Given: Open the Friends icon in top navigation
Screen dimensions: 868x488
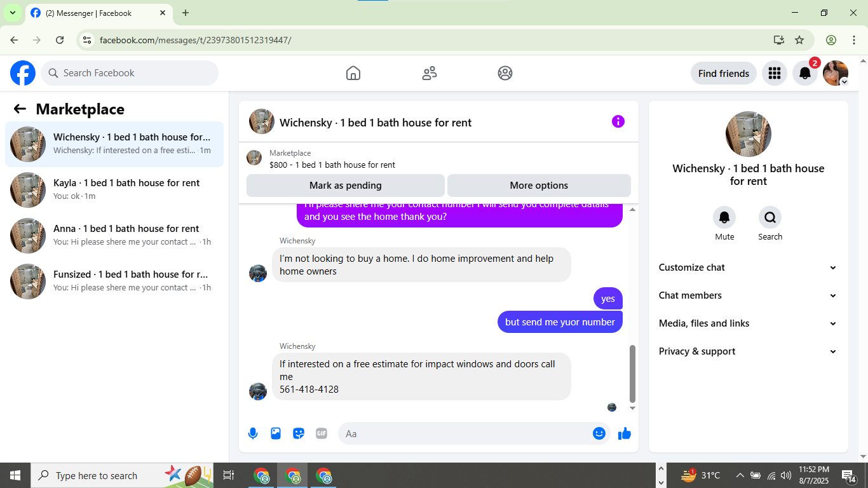Looking at the screenshot, I should (430, 73).
